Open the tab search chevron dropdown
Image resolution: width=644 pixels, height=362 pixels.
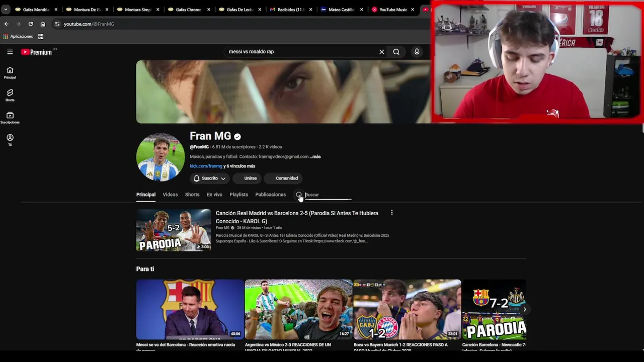(x=6, y=10)
